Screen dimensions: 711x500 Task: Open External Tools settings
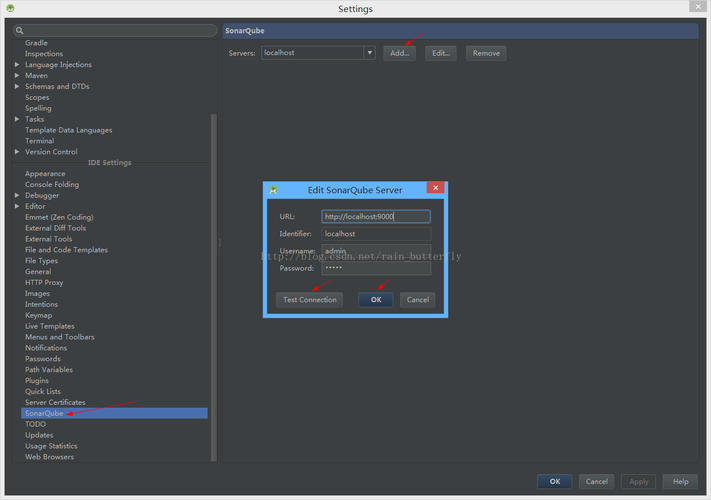point(49,239)
